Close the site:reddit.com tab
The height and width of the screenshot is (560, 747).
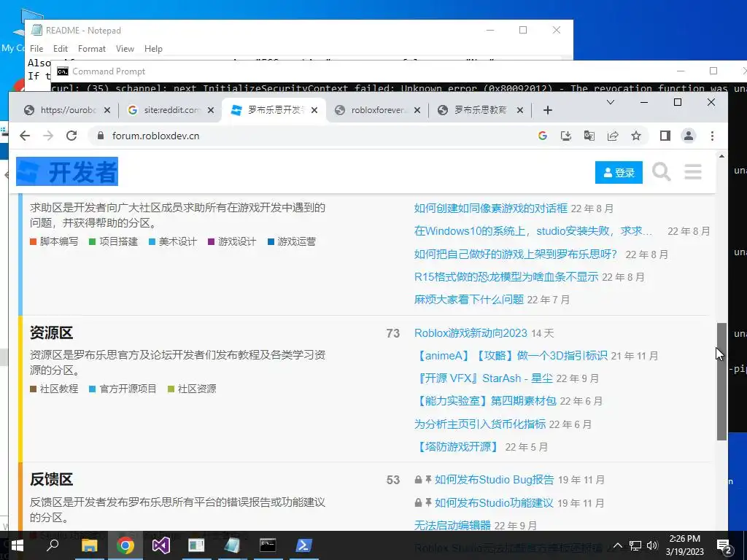pos(211,110)
